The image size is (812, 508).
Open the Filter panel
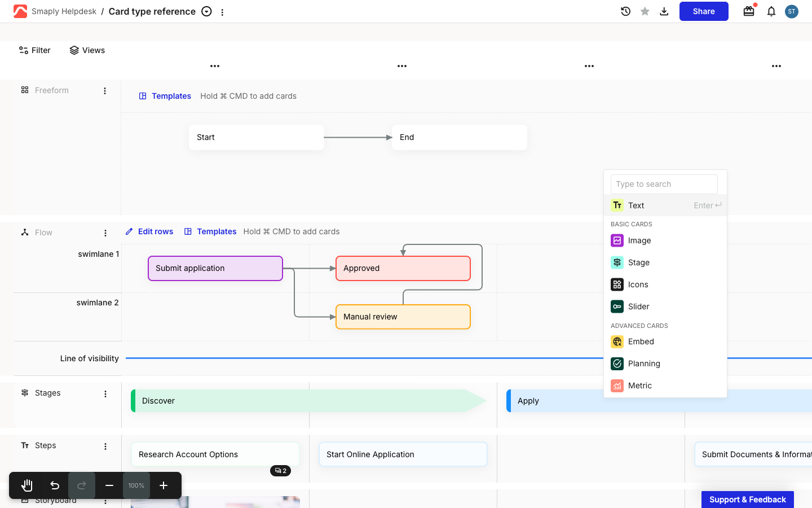(x=35, y=50)
